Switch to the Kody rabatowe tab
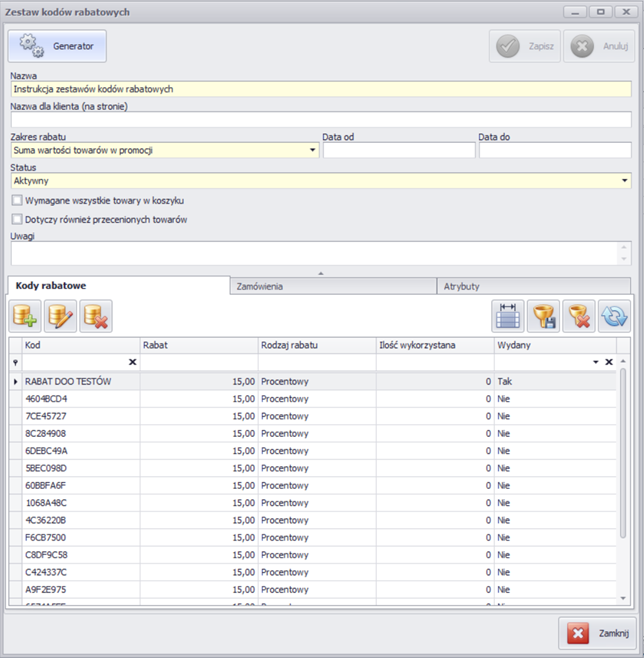 pos(119,286)
